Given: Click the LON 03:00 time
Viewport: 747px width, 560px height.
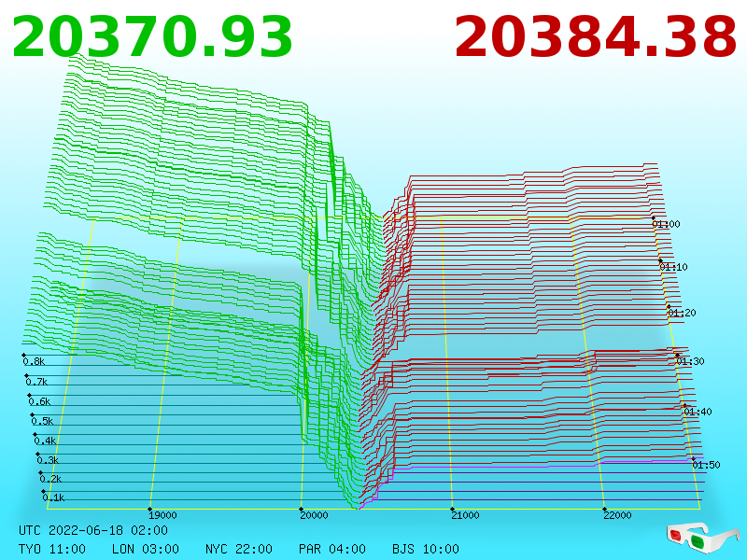Looking at the screenshot, I should point(146,549).
